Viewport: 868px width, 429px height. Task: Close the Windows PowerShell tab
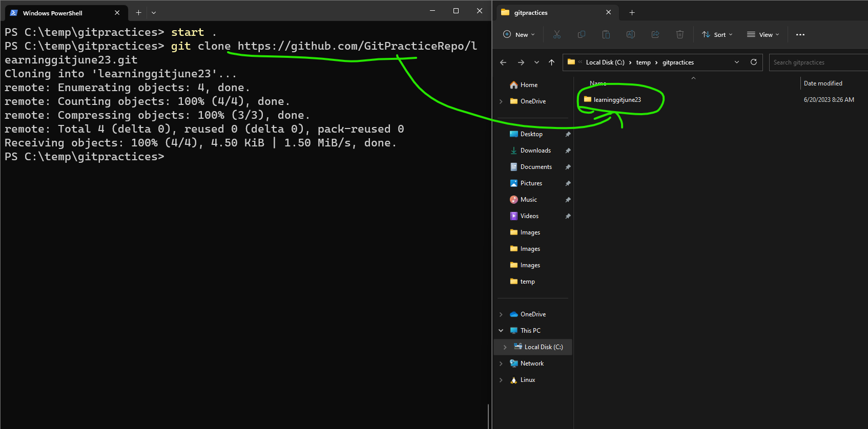tap(117, 13)
